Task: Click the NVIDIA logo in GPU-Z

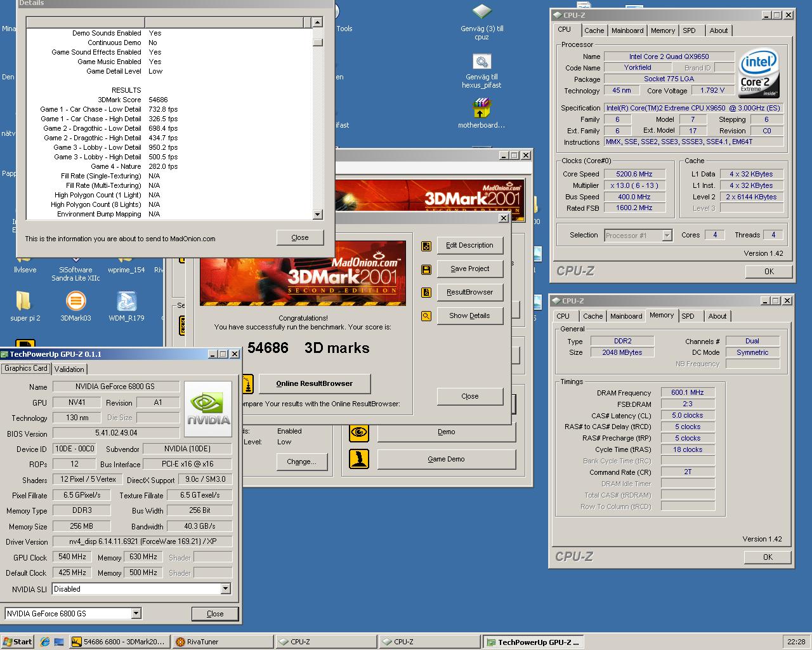Action: click(x=208, y=409)
